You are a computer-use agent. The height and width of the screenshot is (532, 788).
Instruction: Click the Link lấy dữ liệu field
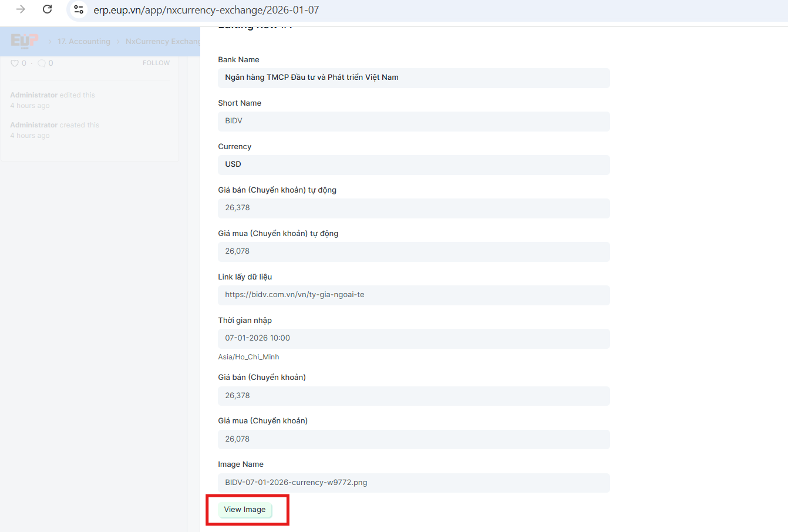[x=413, y=295]
